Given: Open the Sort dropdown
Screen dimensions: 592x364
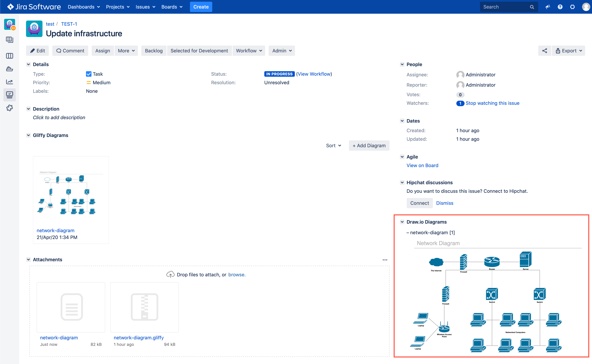Looking at the screenshot, I should tap(334, 145).
